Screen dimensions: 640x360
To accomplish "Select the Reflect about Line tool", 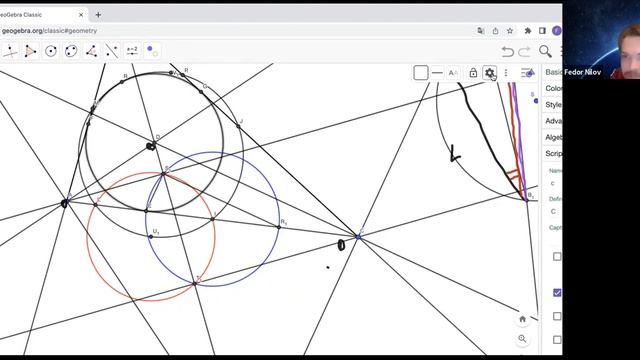I will [x=112, y=51].
